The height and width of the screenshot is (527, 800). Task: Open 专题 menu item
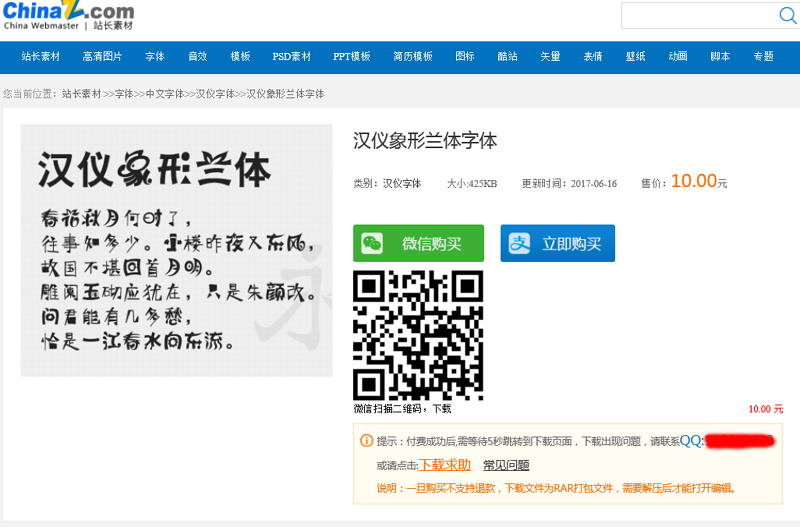(764, 57)
